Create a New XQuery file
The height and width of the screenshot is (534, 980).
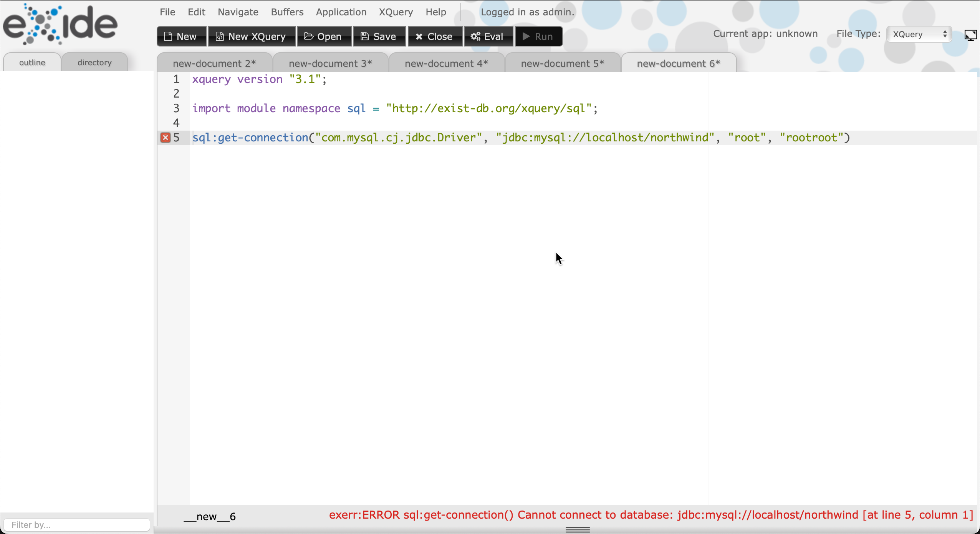[252, 36]
